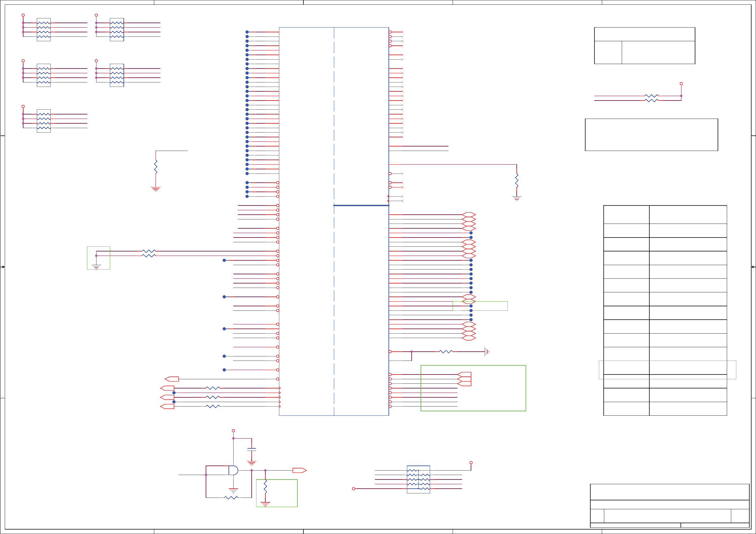Select the empty note box above the right table
The height and width of the screenshot is (534, 756).
point(651,135)
